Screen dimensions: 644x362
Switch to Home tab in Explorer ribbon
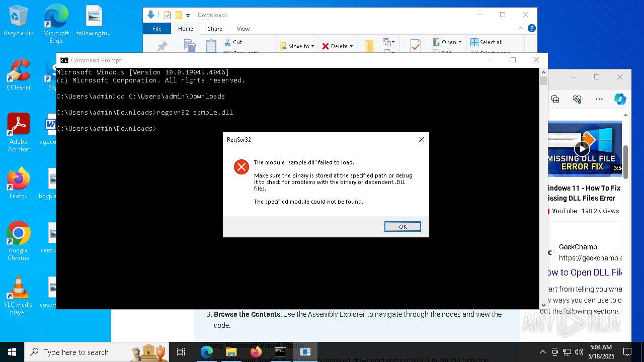185,29
